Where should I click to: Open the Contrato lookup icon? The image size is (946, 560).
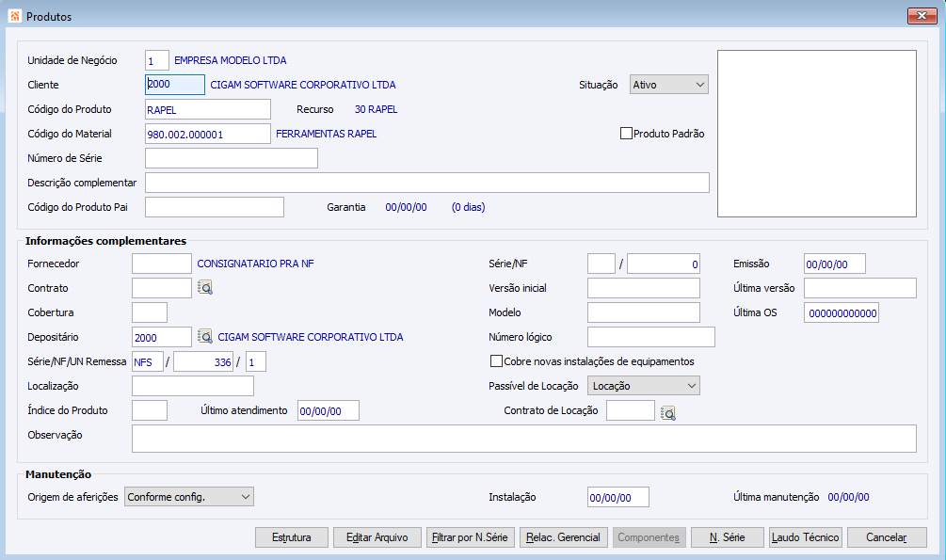click(205, 288)
